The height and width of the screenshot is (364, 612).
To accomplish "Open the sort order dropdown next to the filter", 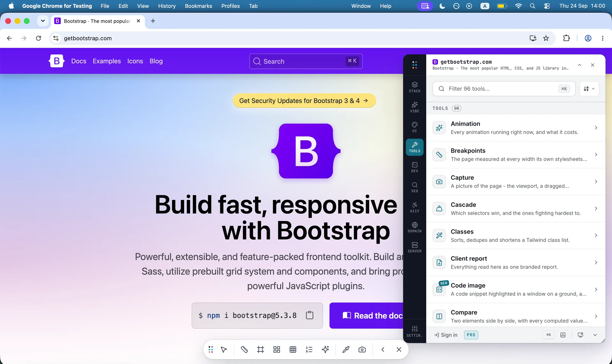I will tap(589, 89).
